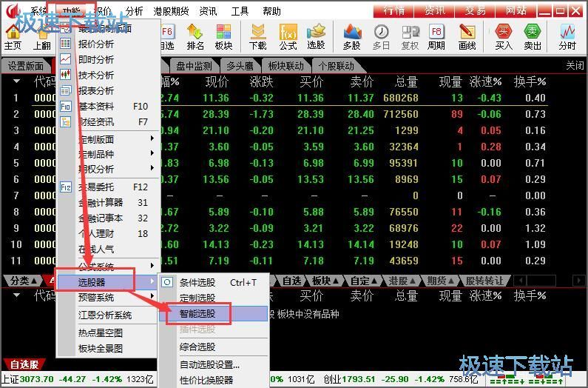
Task: Open the 期货▲ bottom tab dropdown
Action: [441, 281]
